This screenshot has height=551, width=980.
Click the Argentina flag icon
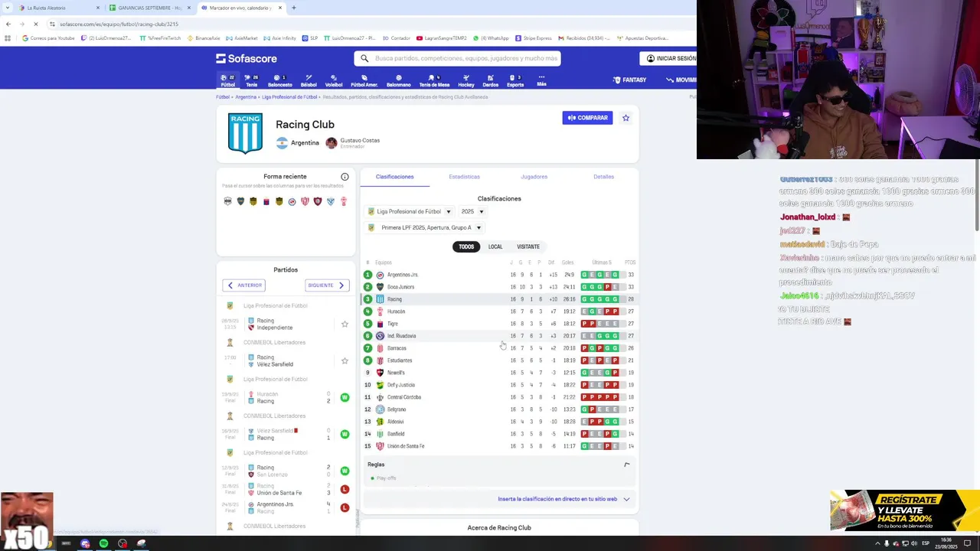[x=282, y=142]
